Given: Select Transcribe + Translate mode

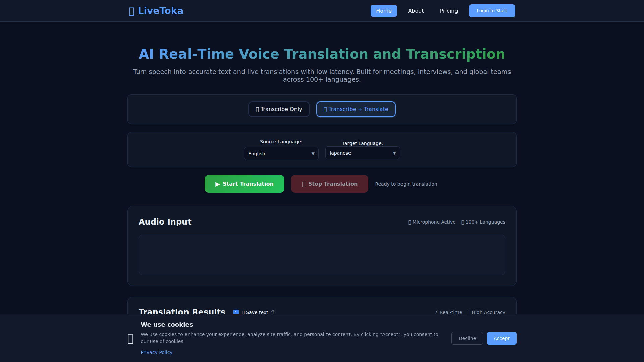Looking at the screenshot, I should [356, 109].
